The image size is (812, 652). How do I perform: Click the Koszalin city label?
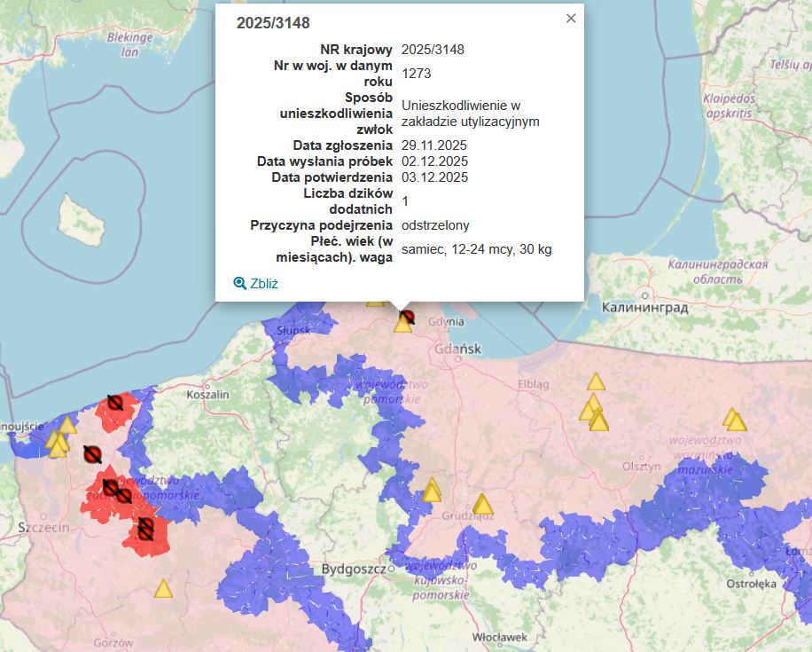207,394
